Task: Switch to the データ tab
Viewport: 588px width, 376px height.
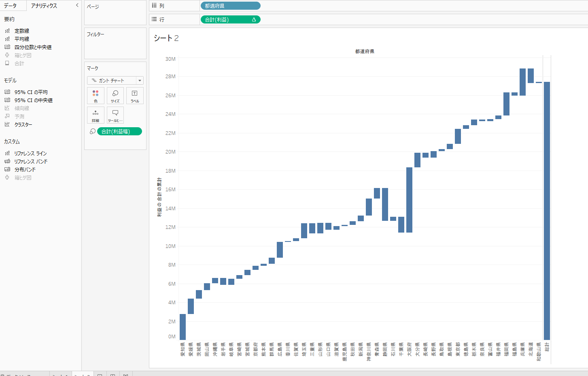Action: point(10,5)
